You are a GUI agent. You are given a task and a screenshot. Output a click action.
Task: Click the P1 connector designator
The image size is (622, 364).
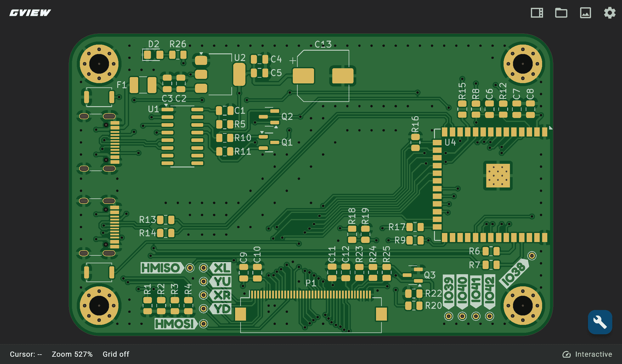pos(311,283)
